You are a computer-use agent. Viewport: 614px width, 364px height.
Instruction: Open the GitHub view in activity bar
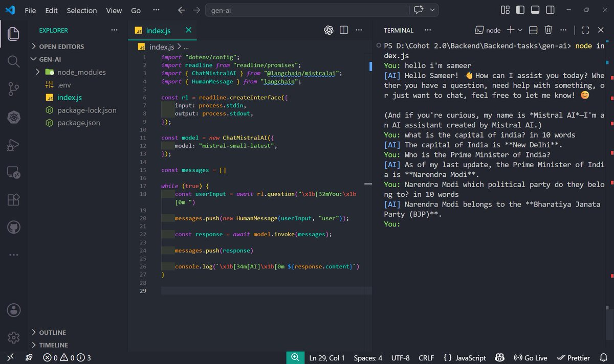[14, 227]
